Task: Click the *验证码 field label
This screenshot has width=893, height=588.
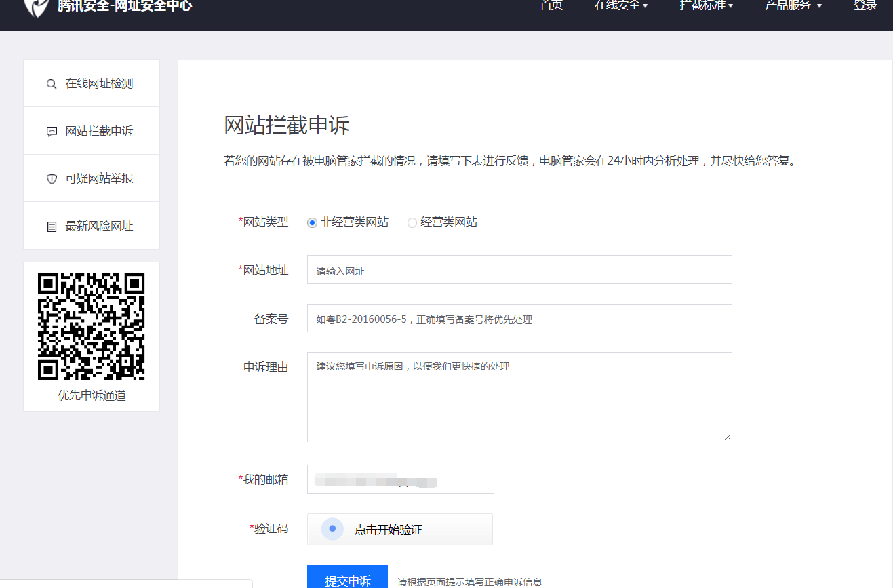Action: pyautogui.click(x=269, y=528)
